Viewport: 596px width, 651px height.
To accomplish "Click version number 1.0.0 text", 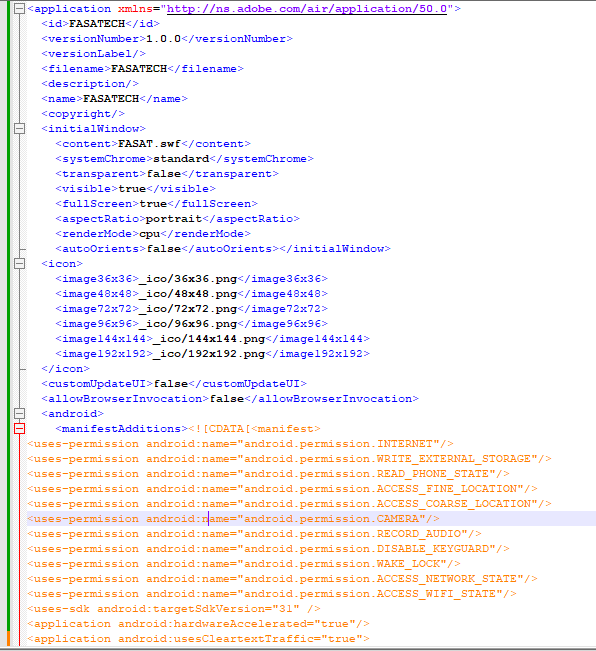I will pos(164,39).
